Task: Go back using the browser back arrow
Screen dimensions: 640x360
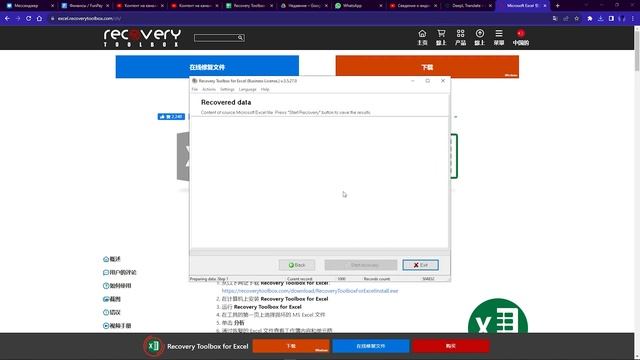Action: click(x=7, y=18)
